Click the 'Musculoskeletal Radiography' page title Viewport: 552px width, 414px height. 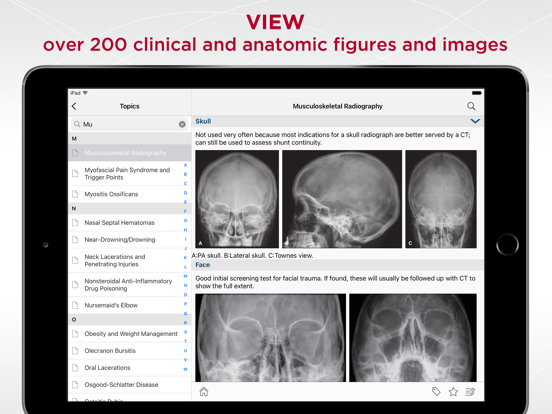pyautogui.click(x=338, y=106)
